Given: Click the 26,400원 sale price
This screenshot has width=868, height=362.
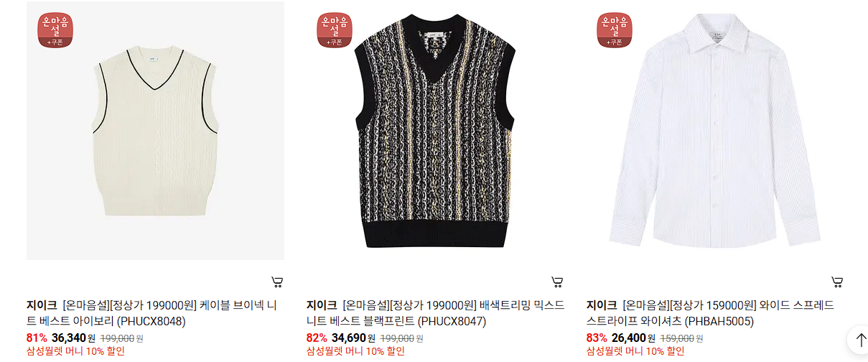Looking at the screenshot, I should point(633,338).
